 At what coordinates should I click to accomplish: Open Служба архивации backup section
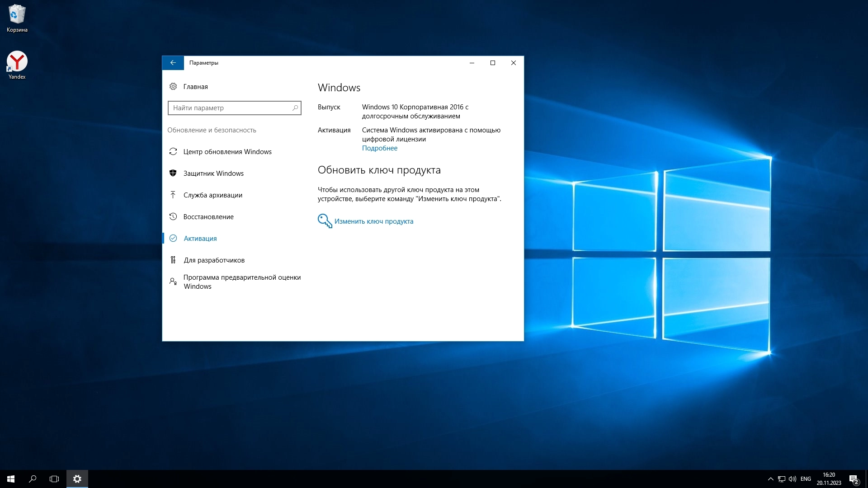click(x=212, y=195)
